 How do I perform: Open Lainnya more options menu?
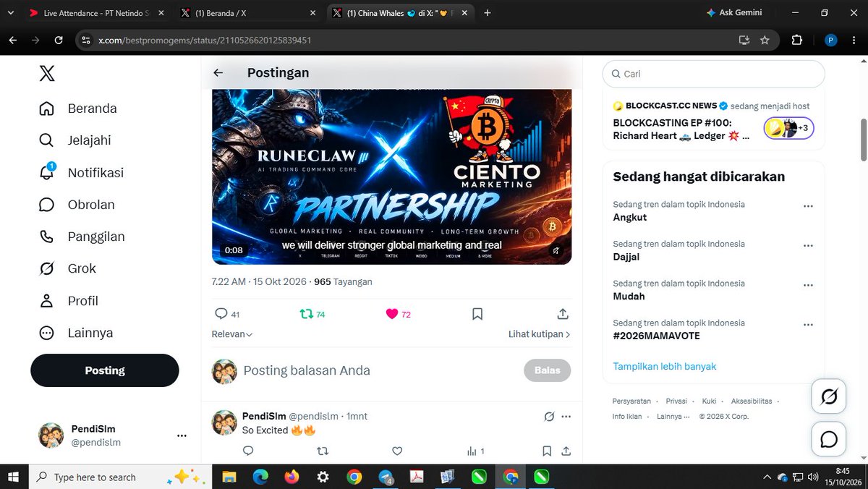point(76,333)
